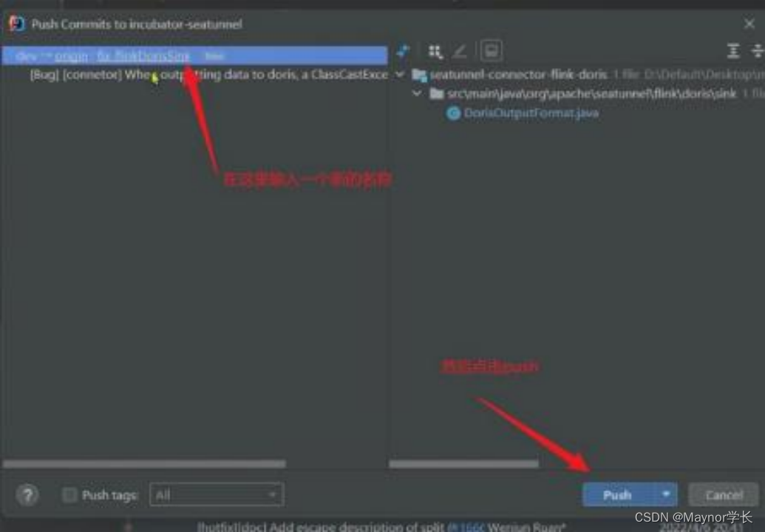The height and width of the screenshot is (532, 765).
Task: Click the origin remote link
Action: [71, 56]
